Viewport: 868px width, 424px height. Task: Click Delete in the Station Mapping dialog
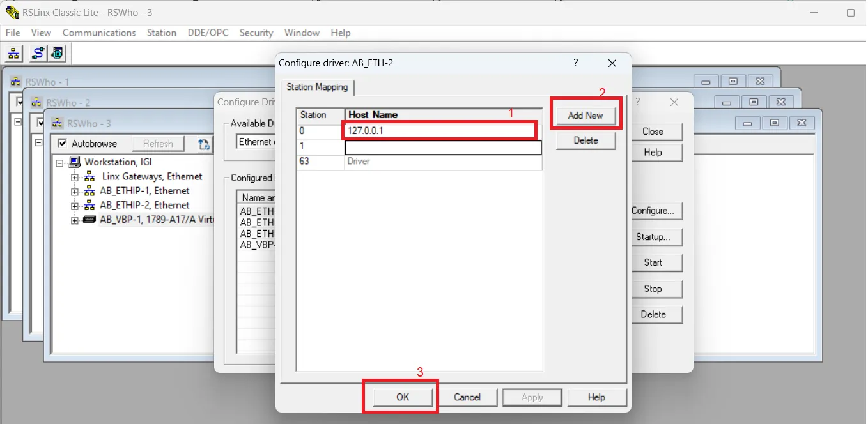pyautogui.click(x=585, y=140)
